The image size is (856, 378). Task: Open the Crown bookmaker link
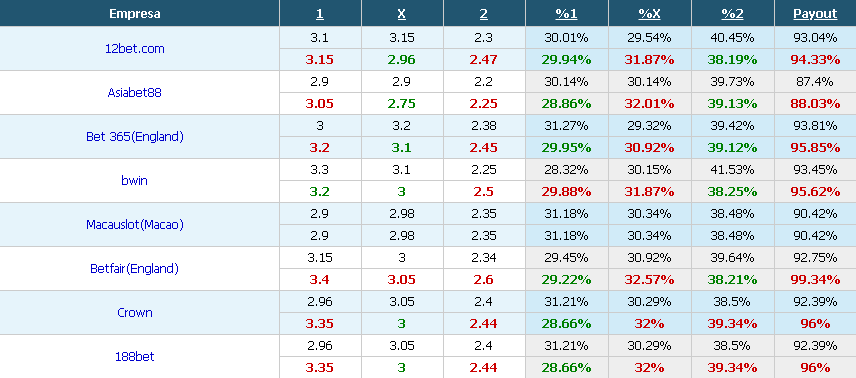click(134, 312)
